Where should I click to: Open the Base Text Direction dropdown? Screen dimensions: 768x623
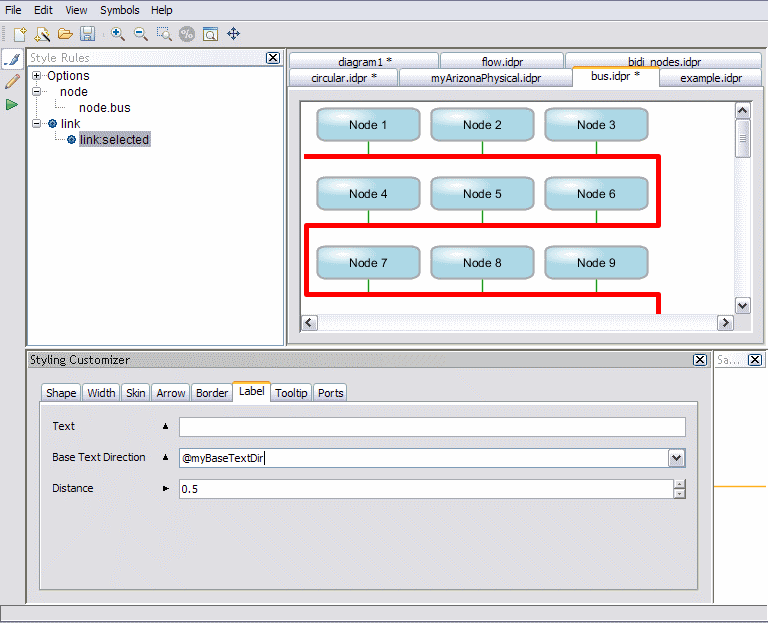(677, 458)
